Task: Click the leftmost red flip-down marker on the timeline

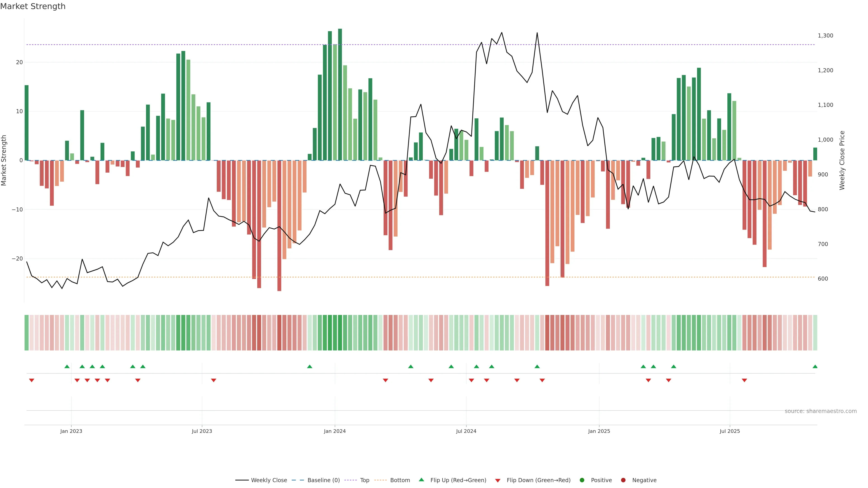Action: 32,380
